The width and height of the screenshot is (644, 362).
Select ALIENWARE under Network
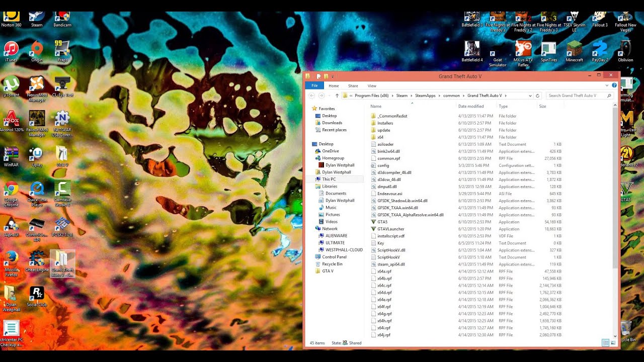(x=336, y=236)
